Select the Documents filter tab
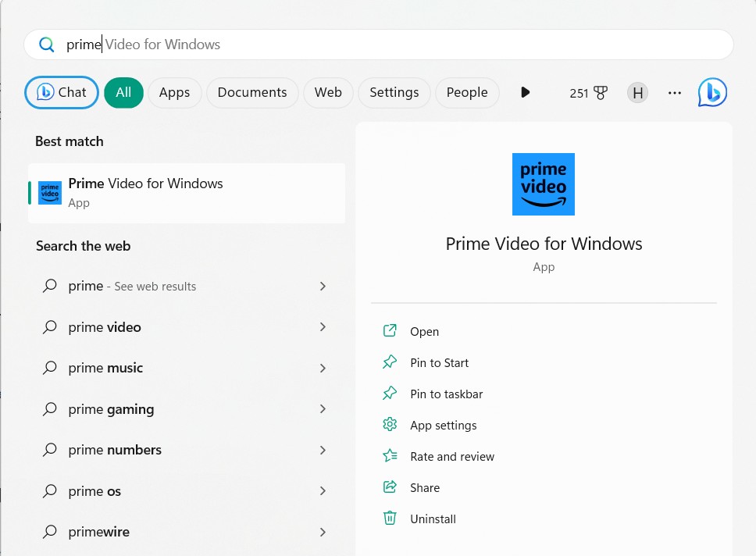756x556 pixels. [252, 92]
